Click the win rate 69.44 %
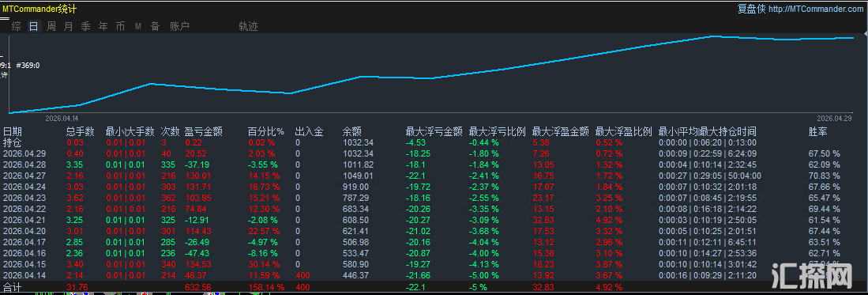868x295 pixels. tap(825, 209)
